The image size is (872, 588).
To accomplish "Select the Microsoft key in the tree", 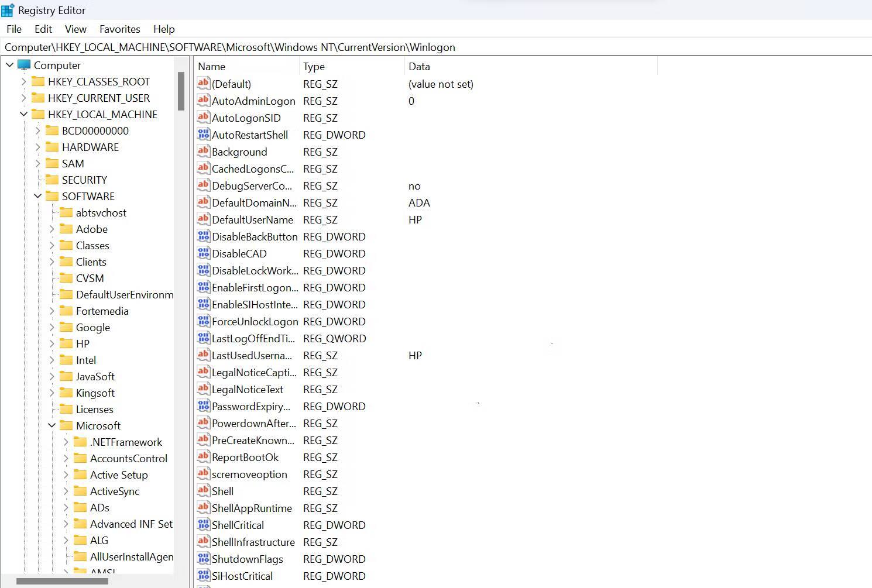I will point(98,425).
